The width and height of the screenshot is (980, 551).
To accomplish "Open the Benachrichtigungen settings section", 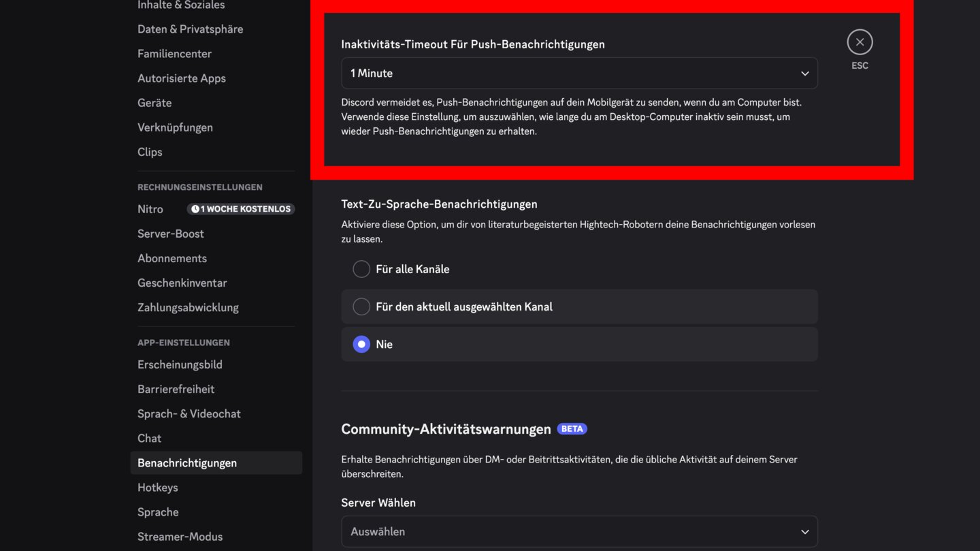I will (x=187, y=463).
